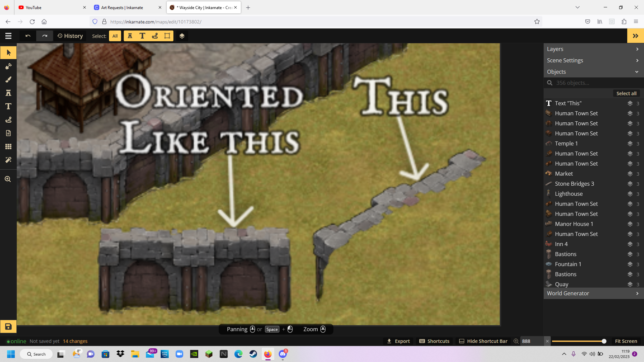The width and height of the screenshot is (644, 362).
Task: Save the map with the floppy disk icon
Action: pos(8,326)
